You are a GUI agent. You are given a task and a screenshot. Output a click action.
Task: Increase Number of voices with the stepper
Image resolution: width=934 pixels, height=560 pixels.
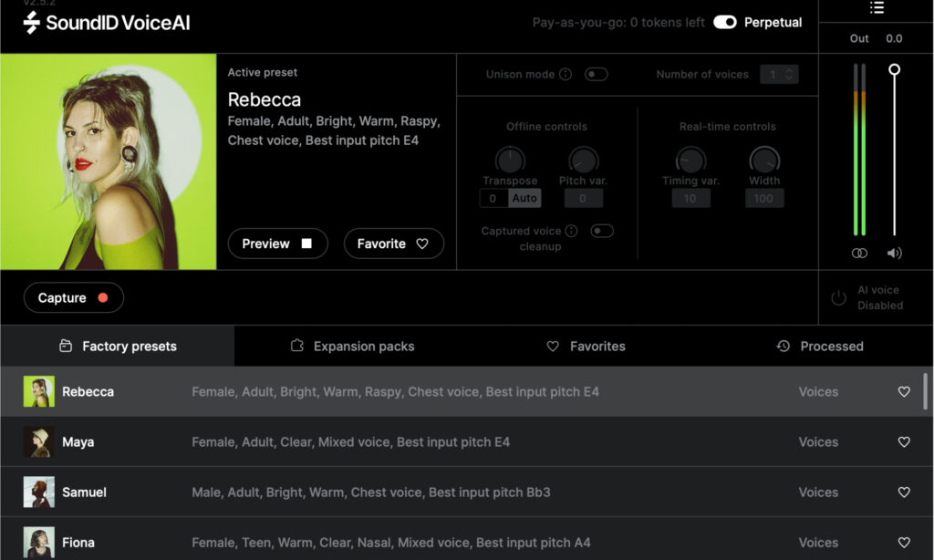[790, 70]
